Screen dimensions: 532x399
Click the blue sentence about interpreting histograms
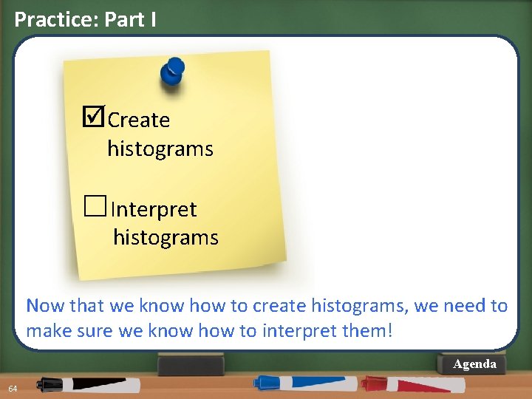267,318
